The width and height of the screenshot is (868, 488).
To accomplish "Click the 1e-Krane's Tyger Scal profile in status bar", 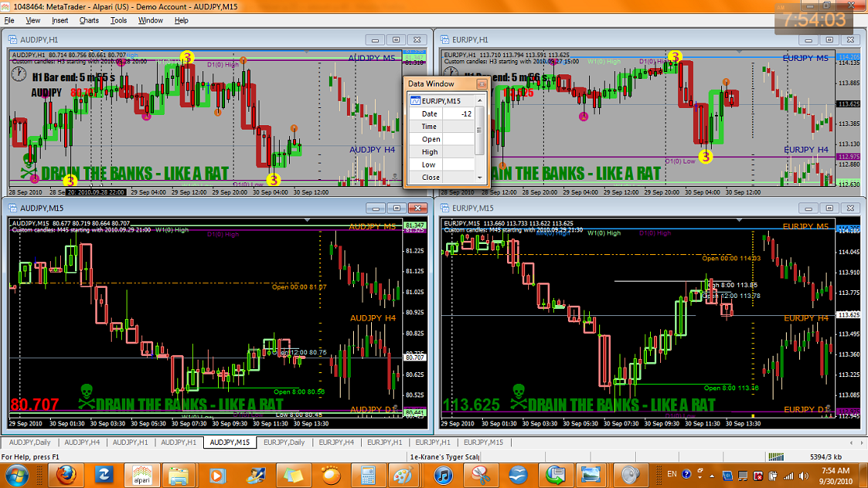I will [x=445, y=457].
